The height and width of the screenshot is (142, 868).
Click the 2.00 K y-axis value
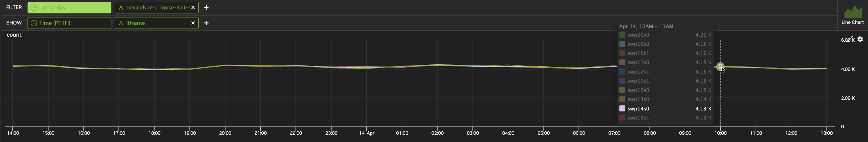click(848, 98)
